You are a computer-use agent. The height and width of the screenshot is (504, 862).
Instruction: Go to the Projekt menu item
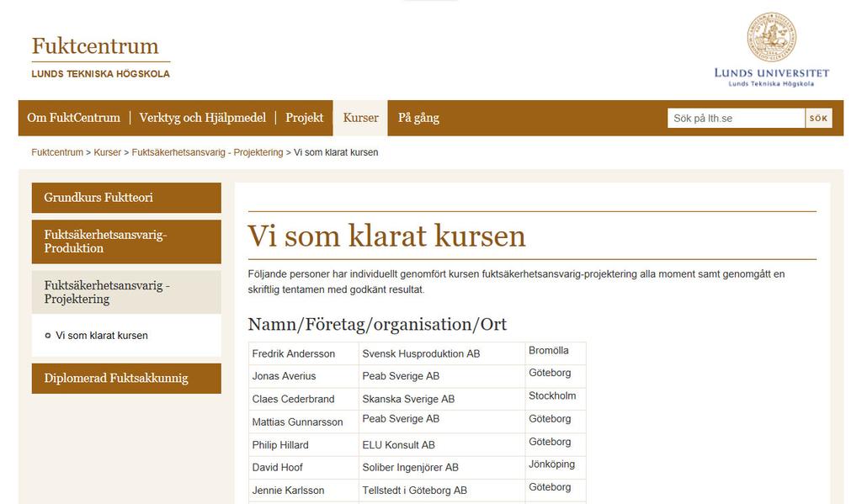(304, 118)
